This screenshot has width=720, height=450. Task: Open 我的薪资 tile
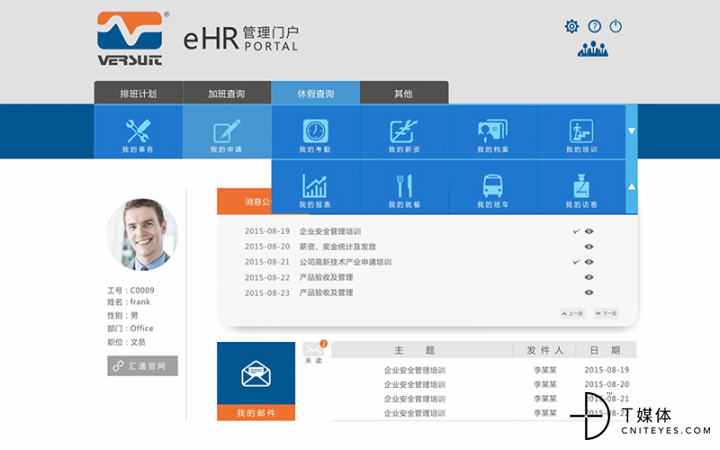click(404, 132)
